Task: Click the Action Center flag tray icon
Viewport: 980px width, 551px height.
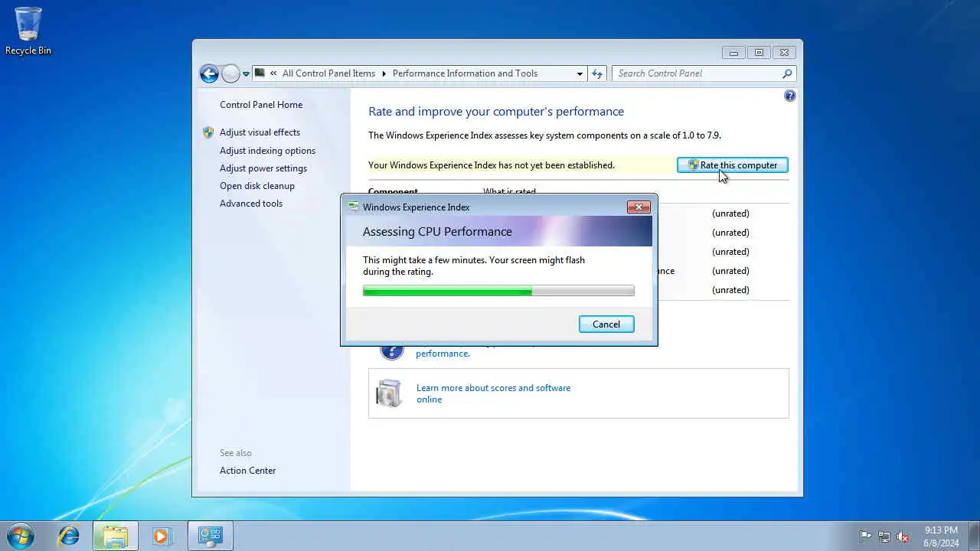Action: tap(865, 536)
